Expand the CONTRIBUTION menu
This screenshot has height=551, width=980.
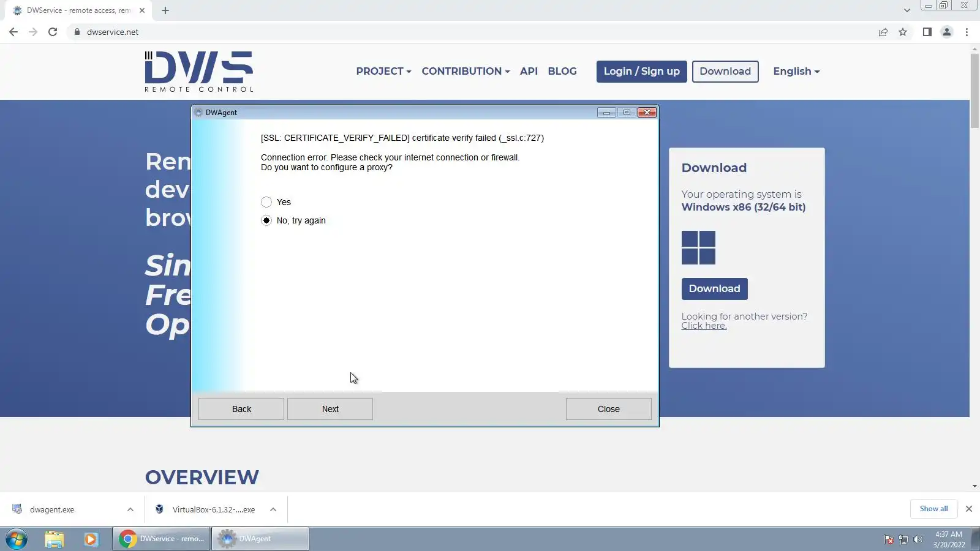pos(466,71)
